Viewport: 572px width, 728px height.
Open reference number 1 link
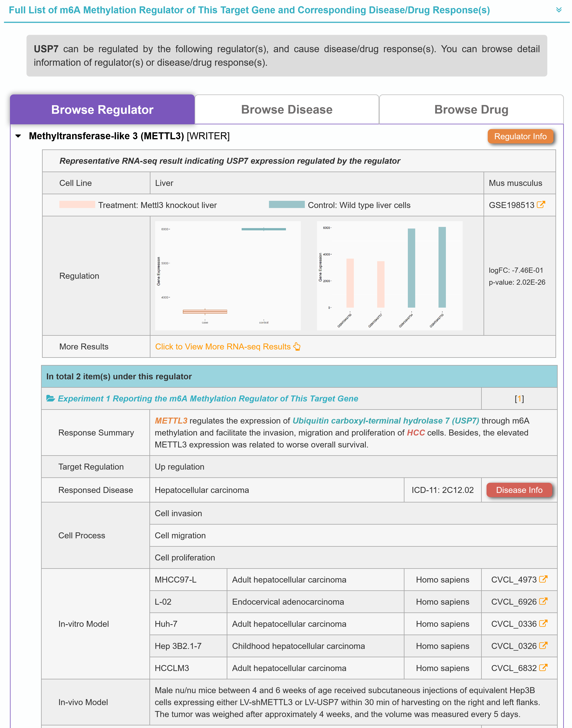[519, 398]
